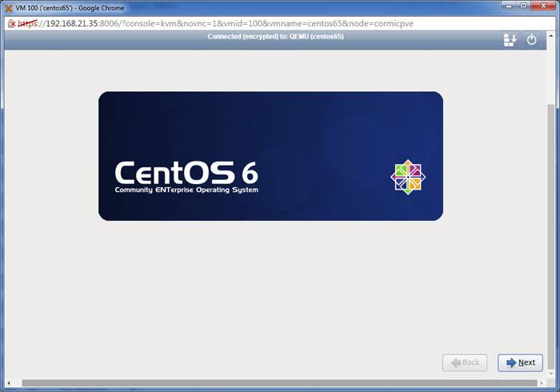Click the scroll down arrow
The image size is (560, 392).
tap(551, 374)
